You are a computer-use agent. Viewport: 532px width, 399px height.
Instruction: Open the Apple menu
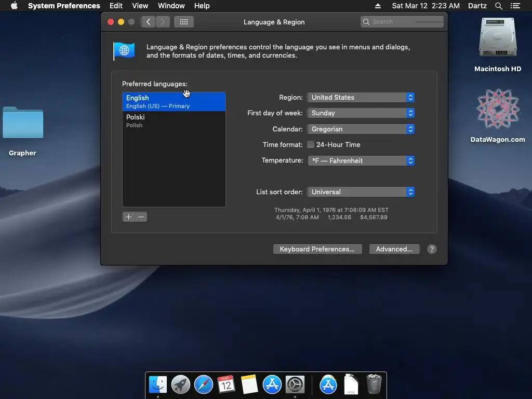(x=14, y=6)
